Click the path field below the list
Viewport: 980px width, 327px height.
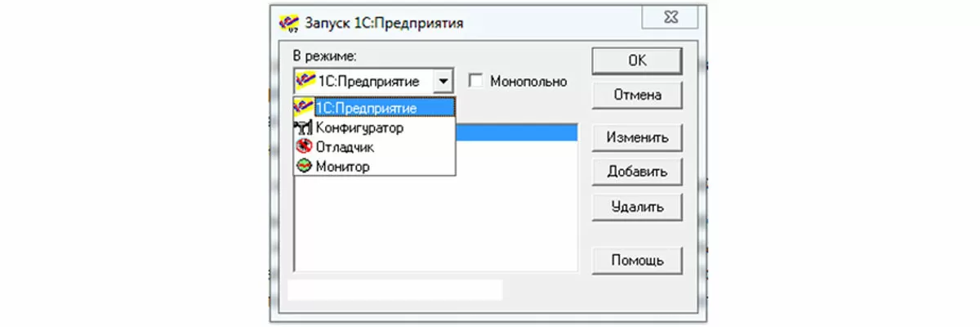396,289
